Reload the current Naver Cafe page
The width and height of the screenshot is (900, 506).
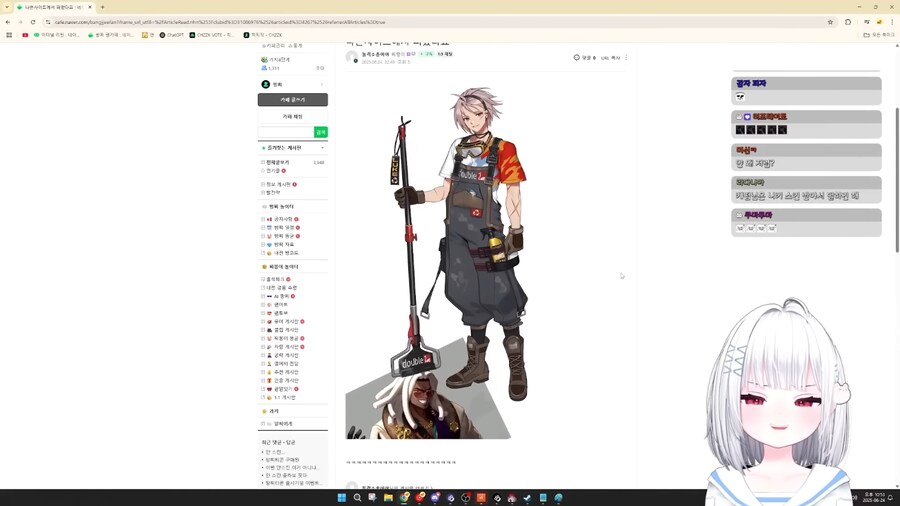pyautogui.click(x=33, y=22)
